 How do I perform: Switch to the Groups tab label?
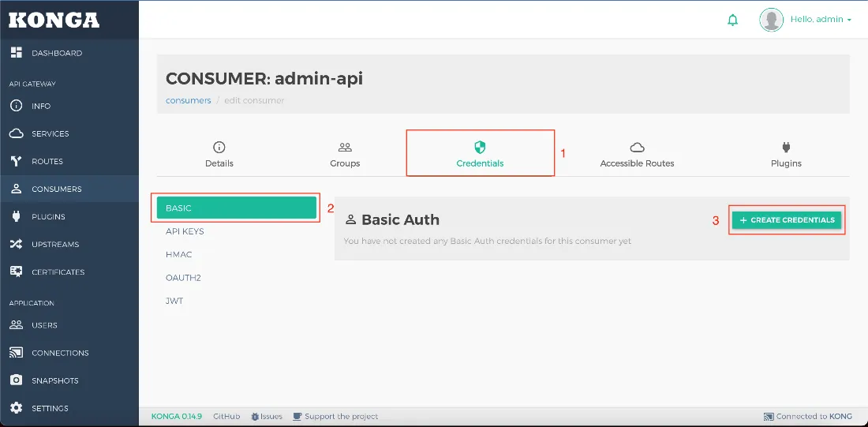[345, 163]
